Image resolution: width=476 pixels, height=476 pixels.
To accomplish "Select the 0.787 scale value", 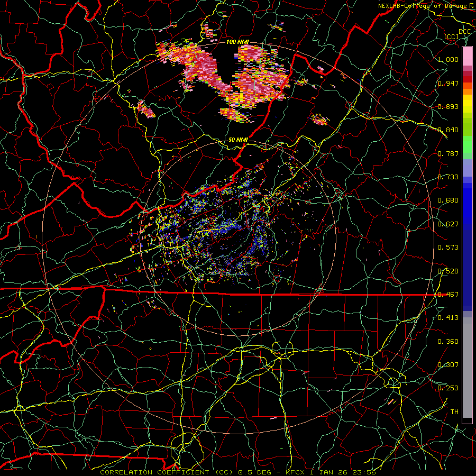I will click(448, 153).
